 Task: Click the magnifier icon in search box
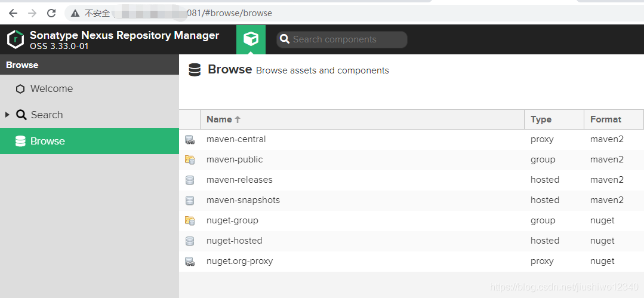285,39
